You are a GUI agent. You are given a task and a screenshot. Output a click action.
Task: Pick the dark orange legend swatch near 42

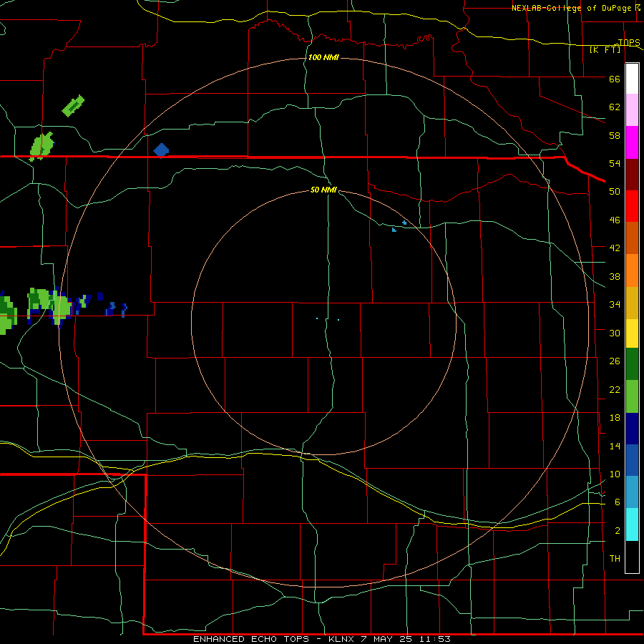click(632, 238)
